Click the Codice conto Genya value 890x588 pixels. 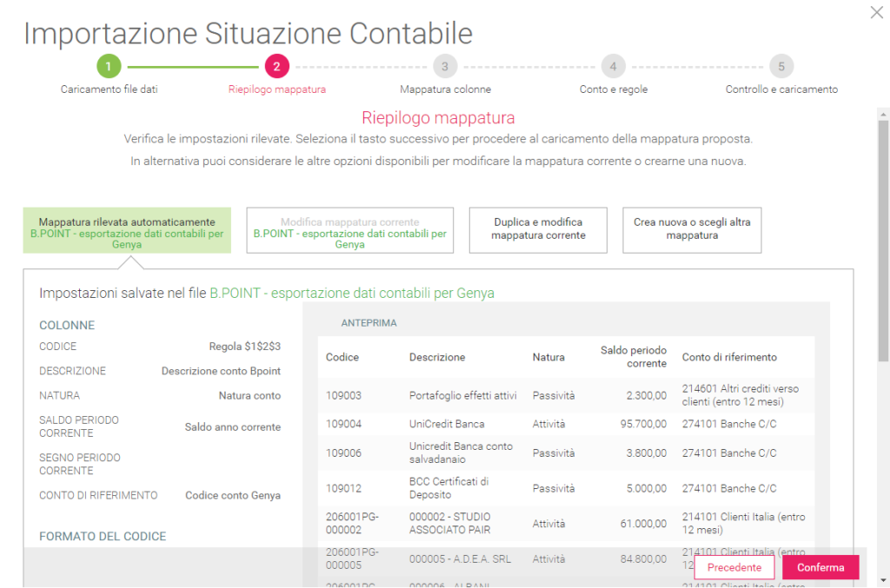pos(233,495)
